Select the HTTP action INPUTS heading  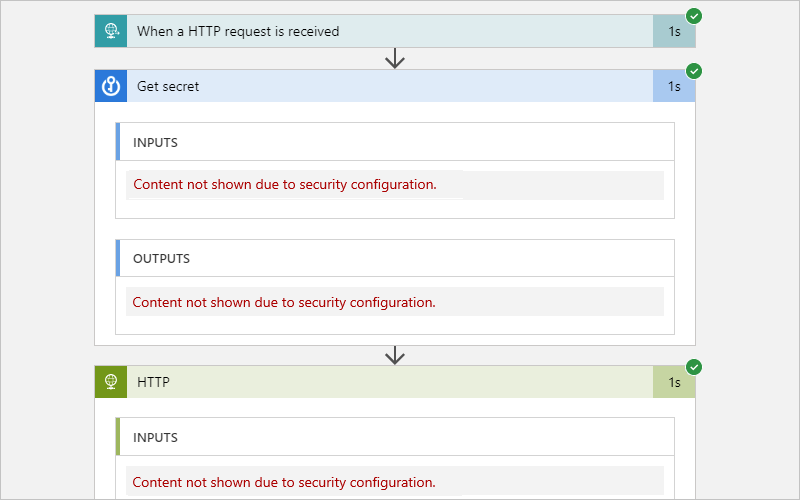(155, 437)
